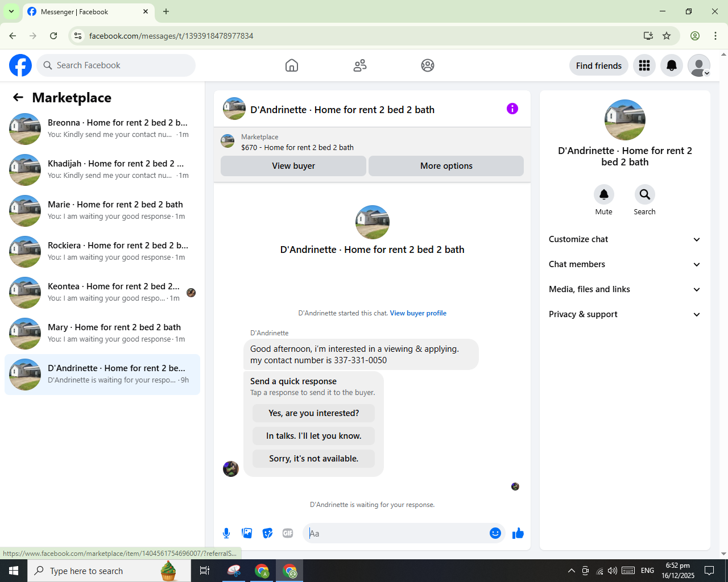
Task: Click the View buyer button
Action: tap(293, 166)
